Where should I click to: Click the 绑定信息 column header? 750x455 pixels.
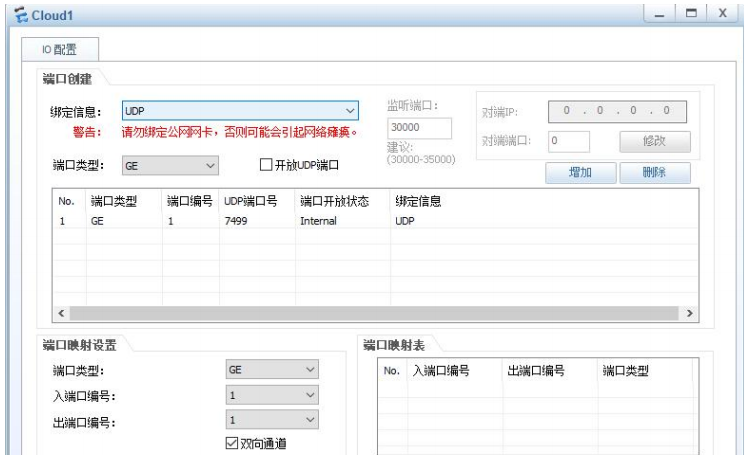419,201
